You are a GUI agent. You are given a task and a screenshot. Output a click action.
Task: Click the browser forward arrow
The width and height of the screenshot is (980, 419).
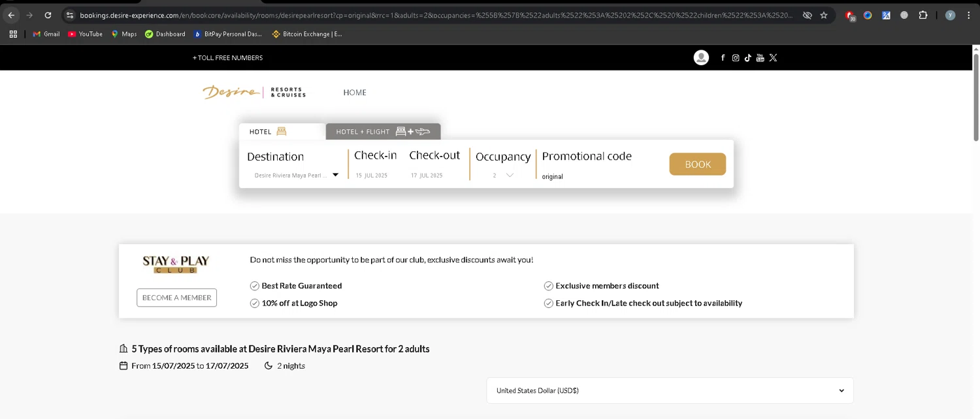[x=29, y=15]
